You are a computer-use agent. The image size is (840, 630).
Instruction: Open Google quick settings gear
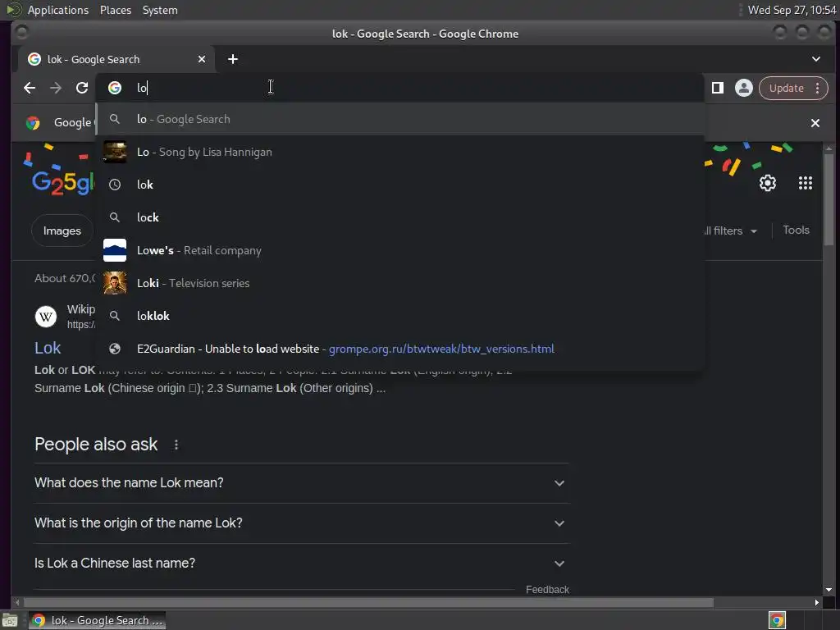tap(768, 183)
